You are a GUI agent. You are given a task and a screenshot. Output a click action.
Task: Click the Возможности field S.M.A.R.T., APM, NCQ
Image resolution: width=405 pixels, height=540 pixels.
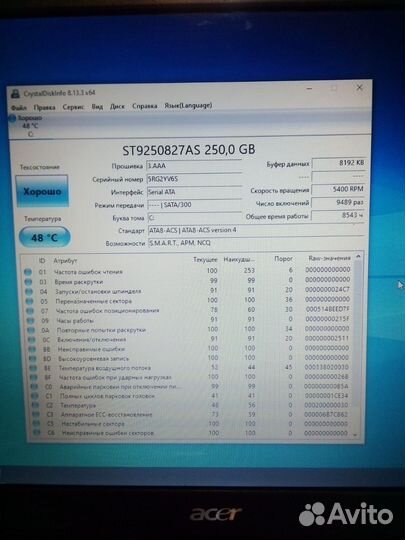pyautogui.click(x=256, y=243)
